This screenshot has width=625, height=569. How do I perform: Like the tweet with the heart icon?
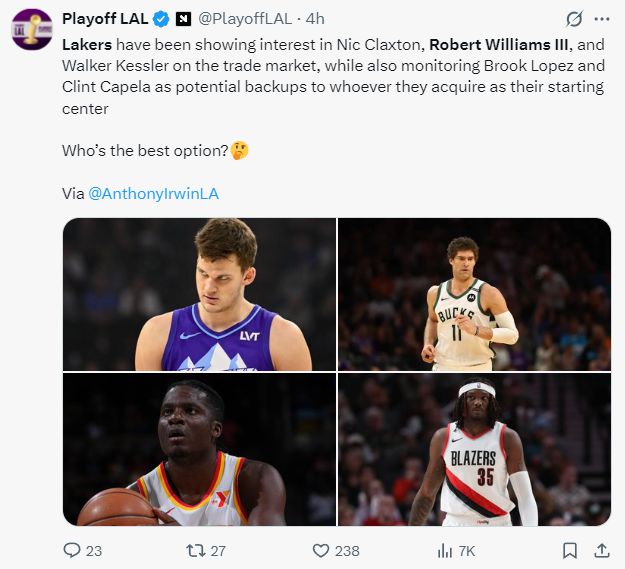pos(321,550)
